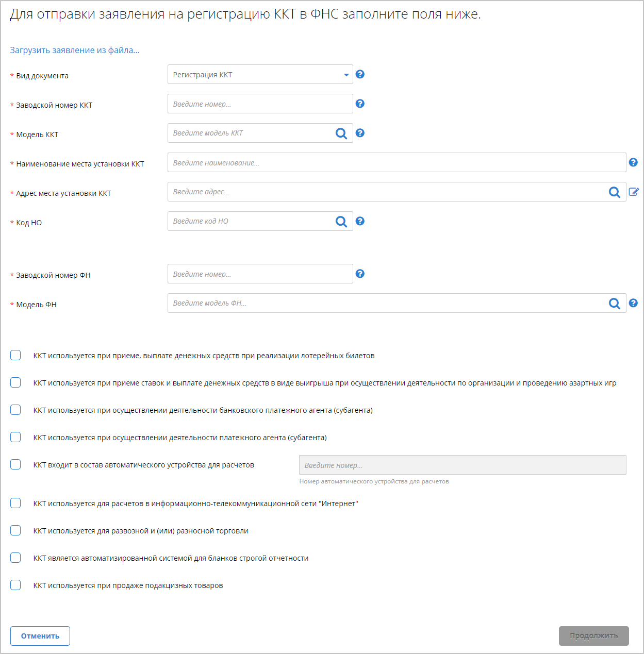Image resolution: width=644 pixels, height=654 pixels.
Task: Click search icon in Модель ФН field
Action: pyautogui.click(x=614, y=304)
